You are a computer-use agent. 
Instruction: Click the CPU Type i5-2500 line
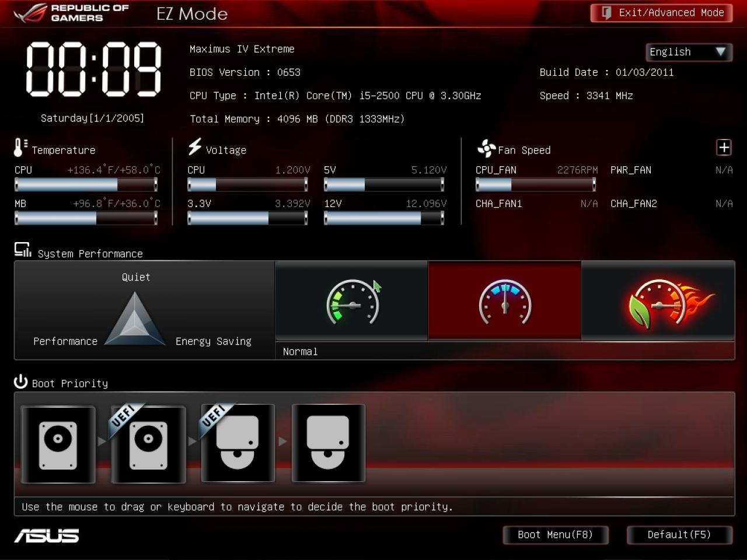point(336,96)
